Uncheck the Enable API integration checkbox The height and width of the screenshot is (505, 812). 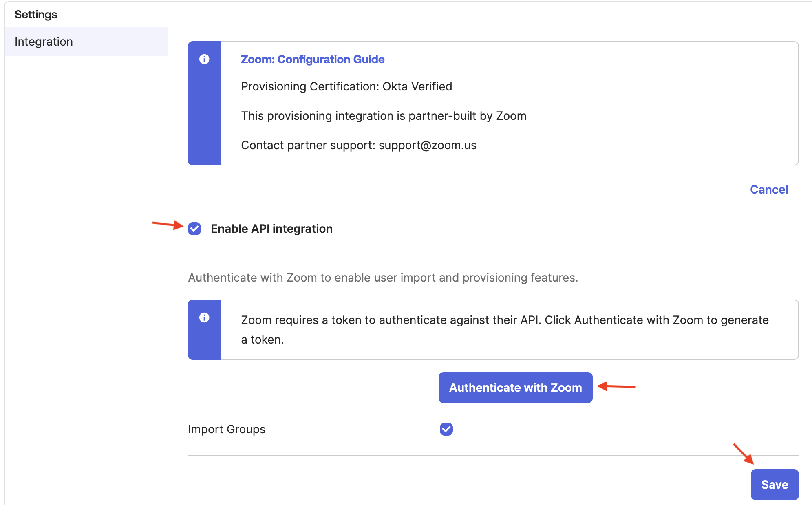pyautogui.click(x=194, y=229)
